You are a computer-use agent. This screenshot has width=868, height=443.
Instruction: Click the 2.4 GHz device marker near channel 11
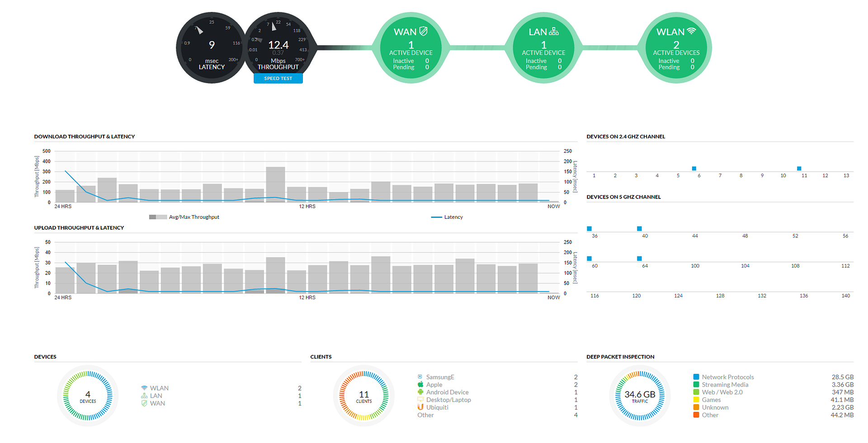click(799, 169)
